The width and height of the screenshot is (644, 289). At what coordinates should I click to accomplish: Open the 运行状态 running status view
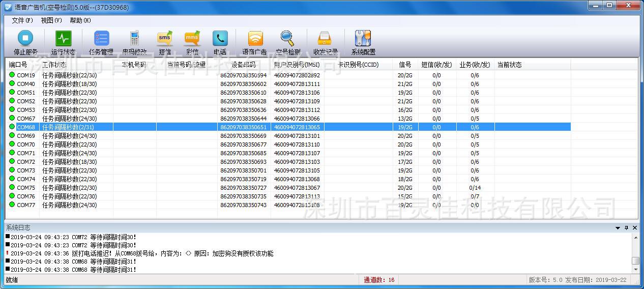pos(63,43)
